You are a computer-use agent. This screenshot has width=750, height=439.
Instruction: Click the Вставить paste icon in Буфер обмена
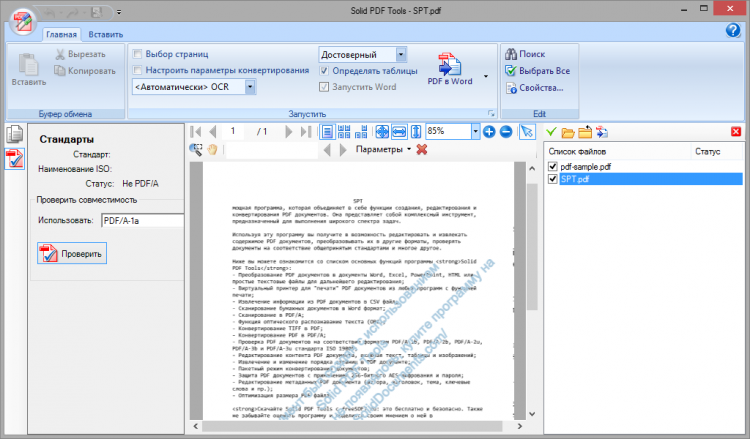[29, 70]
